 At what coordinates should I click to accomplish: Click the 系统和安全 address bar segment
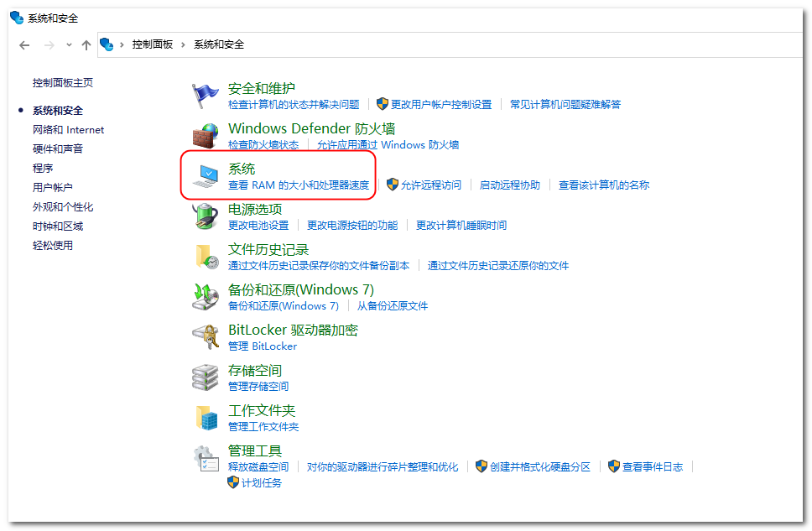[219, 44]
